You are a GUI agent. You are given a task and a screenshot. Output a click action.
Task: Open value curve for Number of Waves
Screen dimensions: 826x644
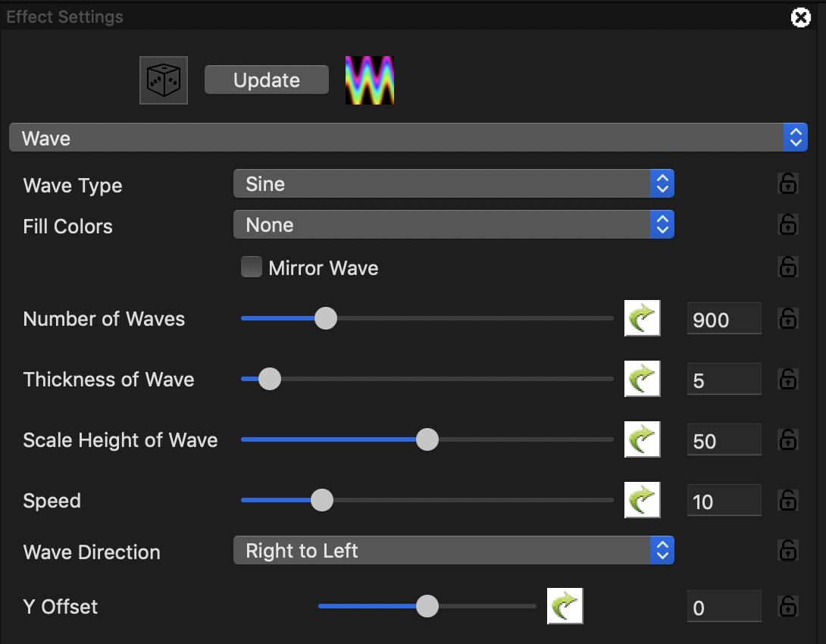[x=642, y=318]
